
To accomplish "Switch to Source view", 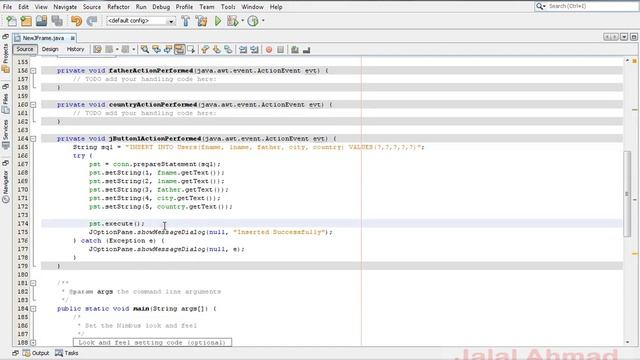I will click(24, 49).
